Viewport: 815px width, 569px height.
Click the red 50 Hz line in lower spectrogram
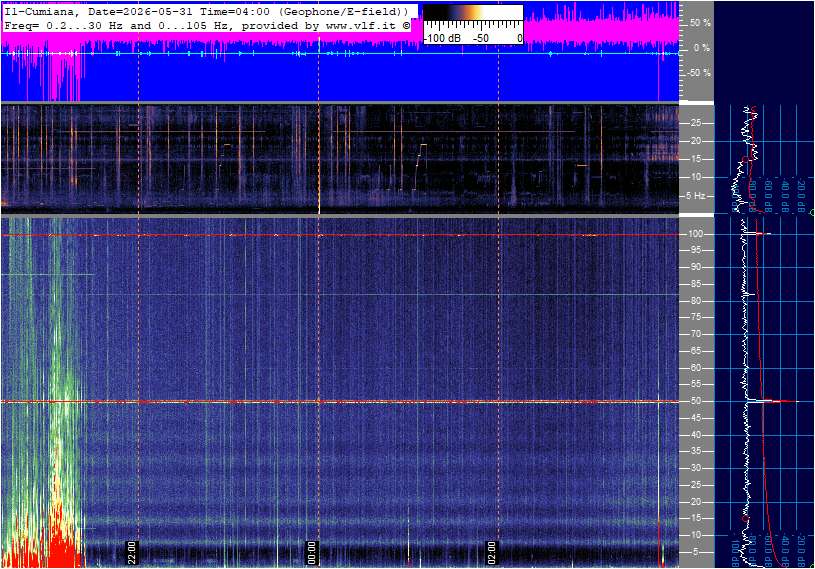pos(340,401)
